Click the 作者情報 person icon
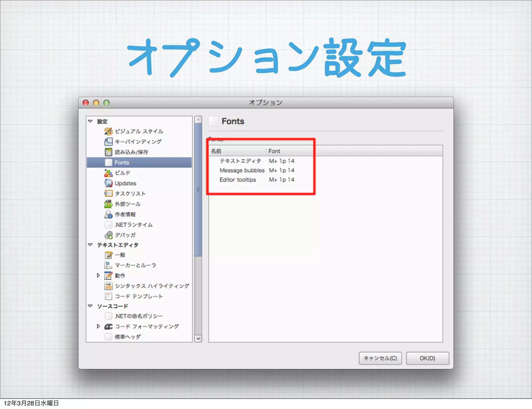The width and height of the screenshot is (532, 409). [x=108, y=214]
